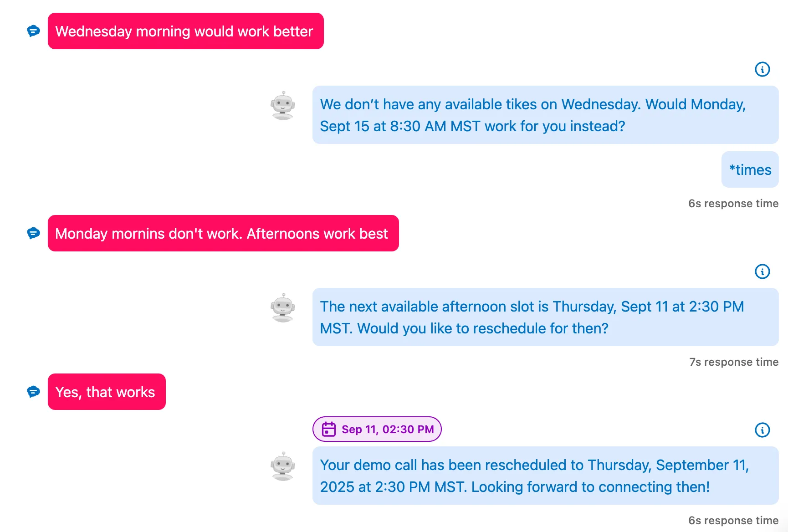This screenshot has width=788, height=532.
Task: Click chat icon next to 'Yes, that works'
Action: pyautogui.click(x=33, y=392)
